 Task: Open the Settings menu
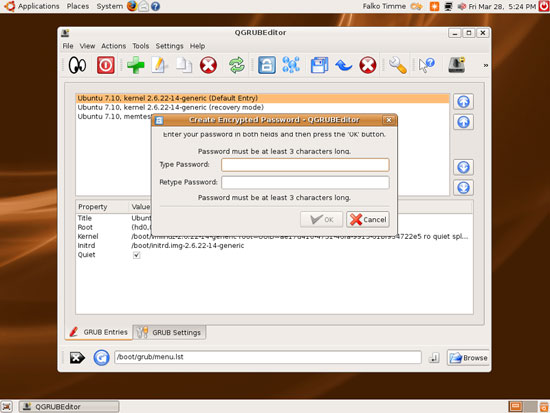coord(169,46)
